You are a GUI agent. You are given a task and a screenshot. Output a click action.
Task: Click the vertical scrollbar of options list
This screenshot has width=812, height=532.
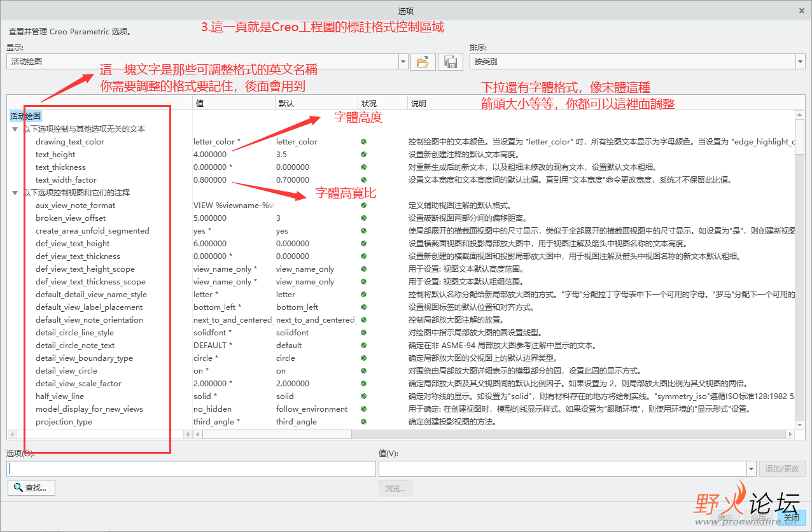click(x=801, y=136)
